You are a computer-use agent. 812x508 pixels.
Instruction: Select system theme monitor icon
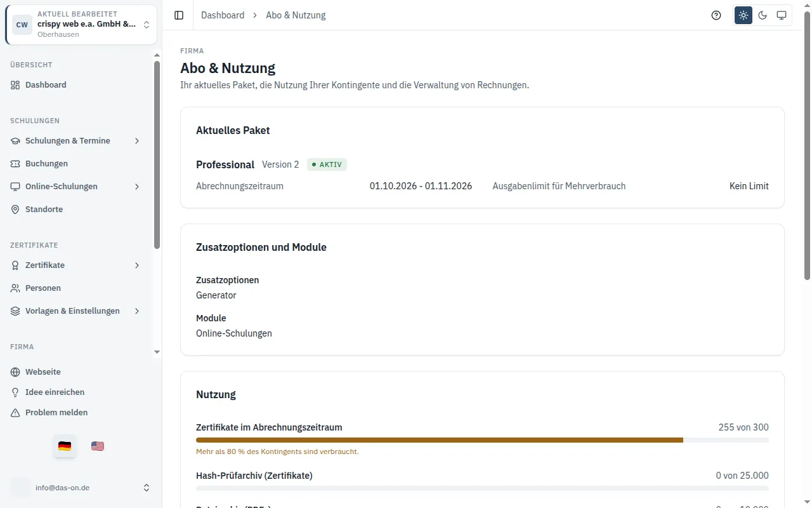(782, 15)
